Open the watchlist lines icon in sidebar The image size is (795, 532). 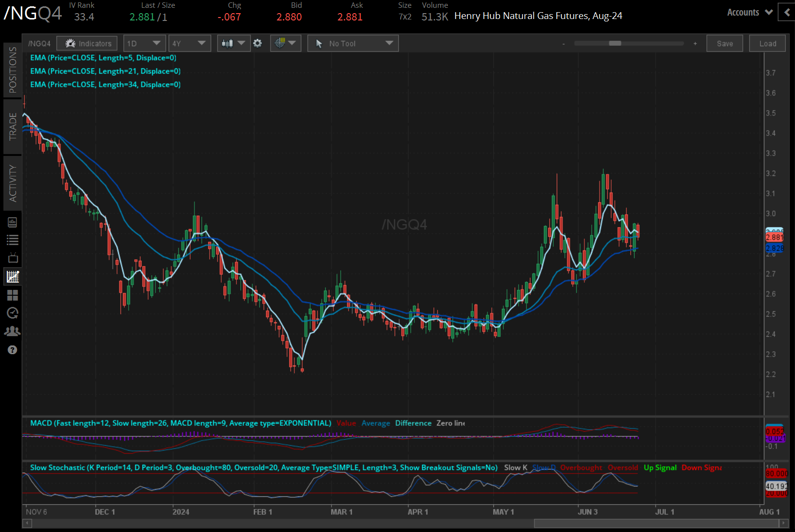[13, 240]
